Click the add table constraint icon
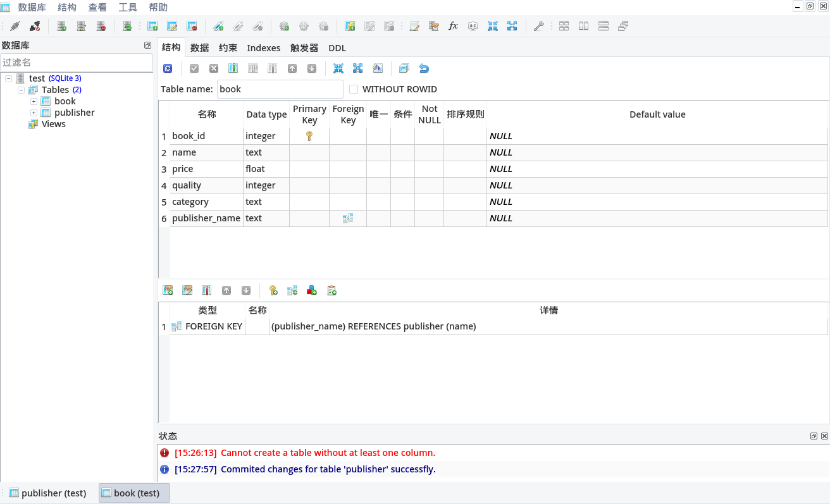 pos(168,290)
